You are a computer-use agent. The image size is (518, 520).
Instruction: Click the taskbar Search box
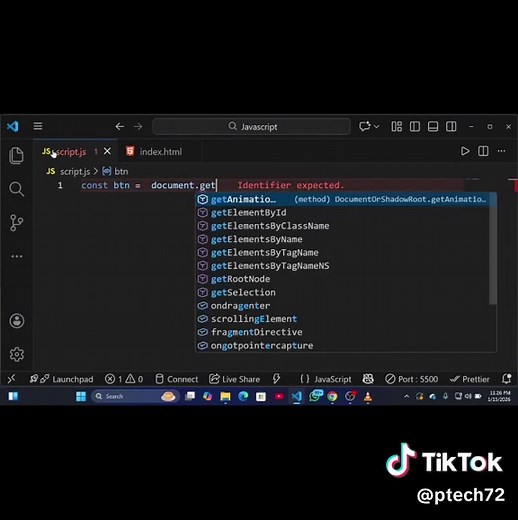[x=134, y=396]
